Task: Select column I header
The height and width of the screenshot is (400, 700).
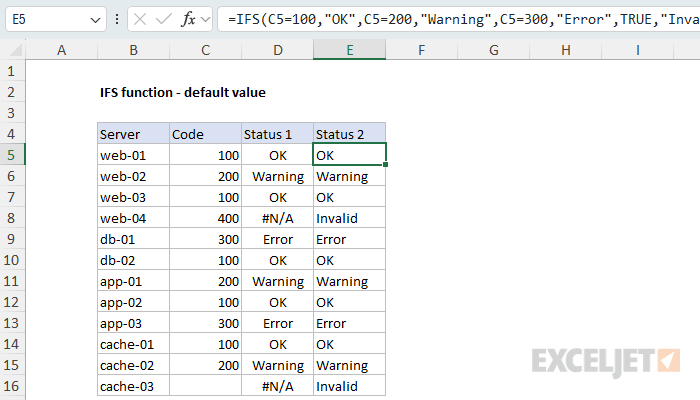Action: click(638, 50)
